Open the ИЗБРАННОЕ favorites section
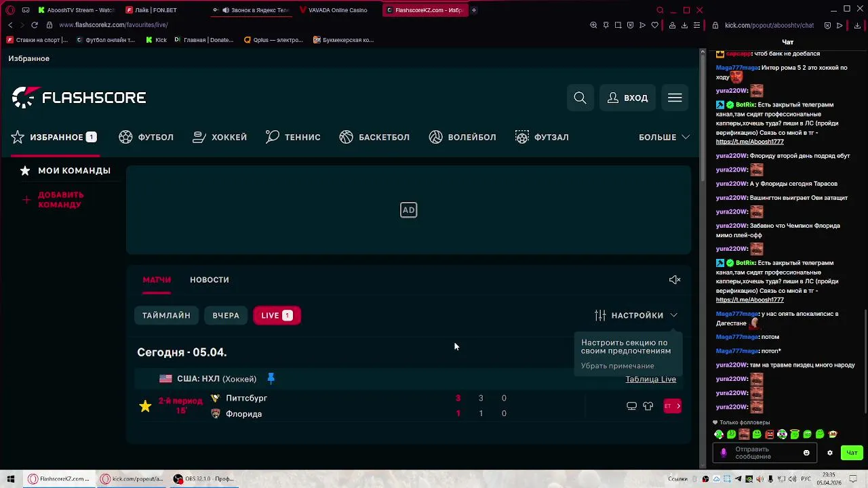 point(54,137)
